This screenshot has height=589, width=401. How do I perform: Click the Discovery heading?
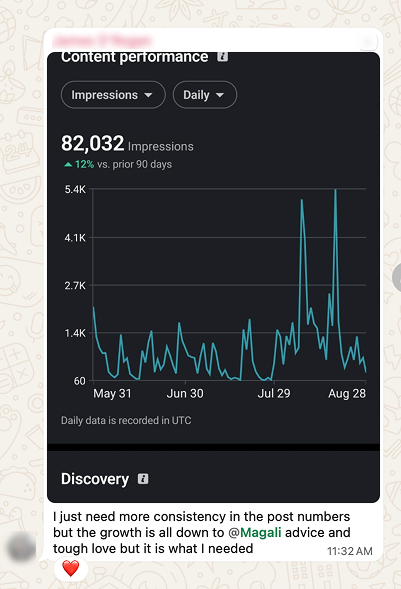95,479
